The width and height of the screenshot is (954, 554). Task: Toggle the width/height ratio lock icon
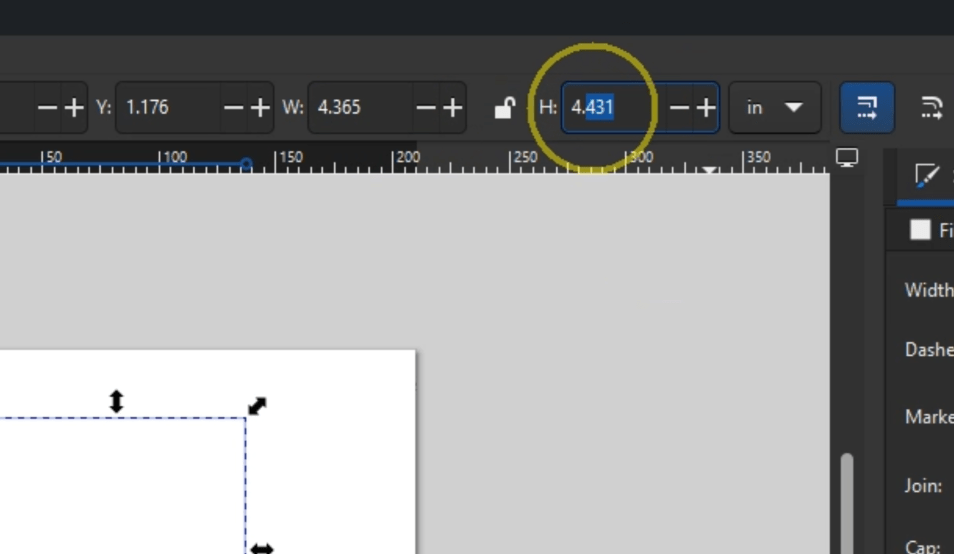pos(504,108)
